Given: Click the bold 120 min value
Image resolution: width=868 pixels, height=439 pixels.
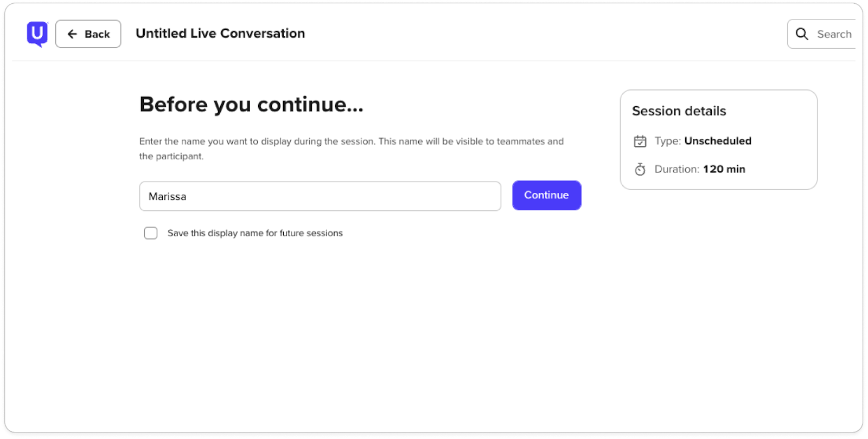Looking at the screenshot, I should coord(724,169).
